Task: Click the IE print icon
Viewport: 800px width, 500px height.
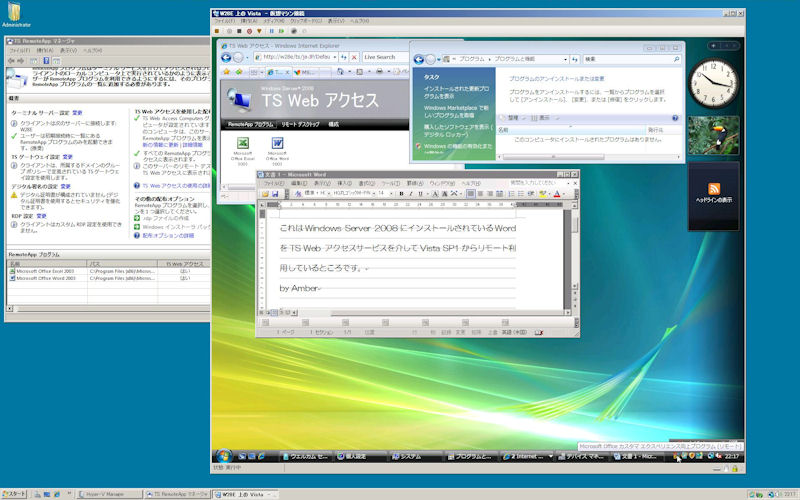Action: (379, 72)
